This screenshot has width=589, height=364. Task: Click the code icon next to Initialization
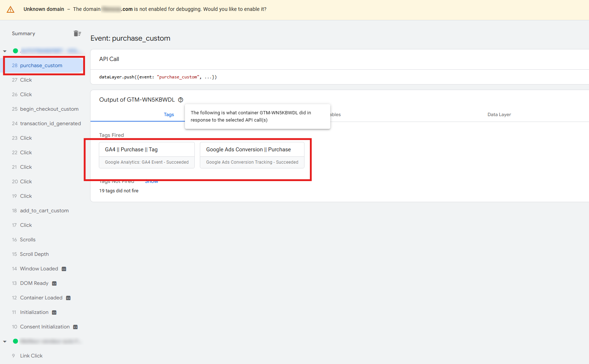coord(54,312)
